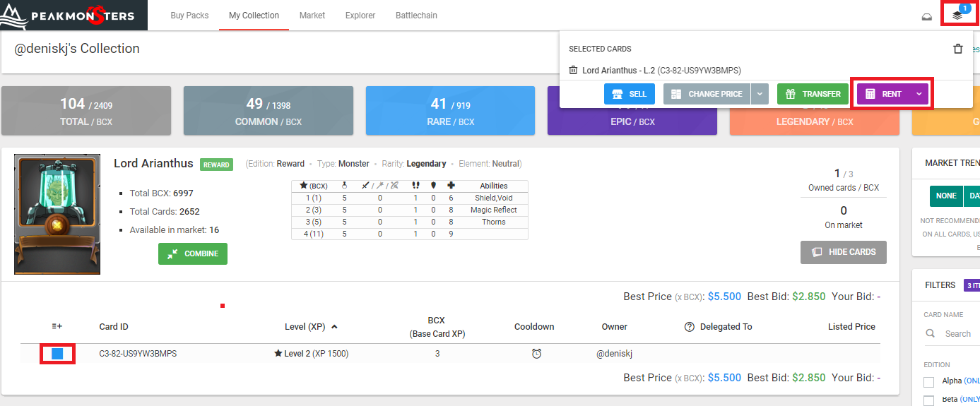The image size is (980, 406).
Task: Open the Battlechain tab
Action: pyautogui.click(x=416, y=16)
